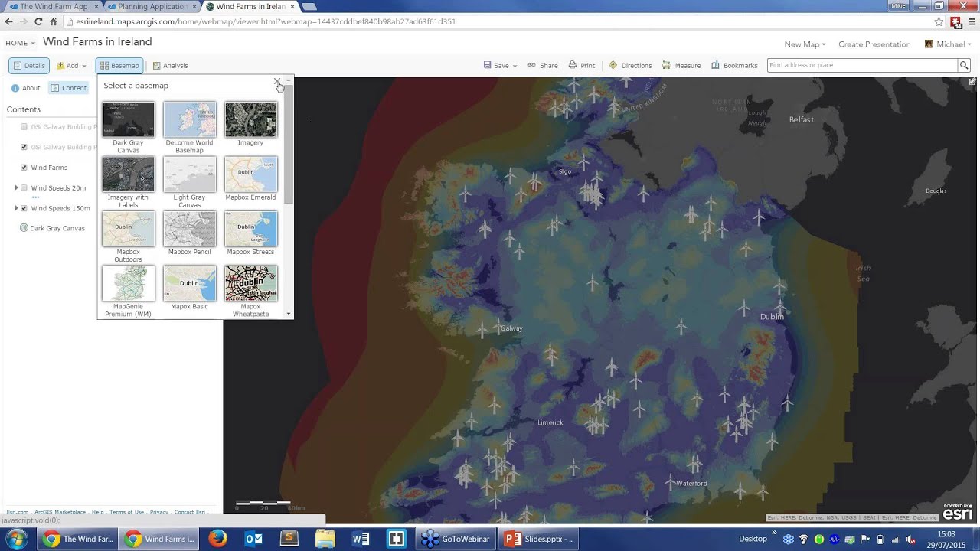Click basemap gallery scrollbar down arrow
Image resolution: width=980 pixels, height=551 pixels.
289,314
